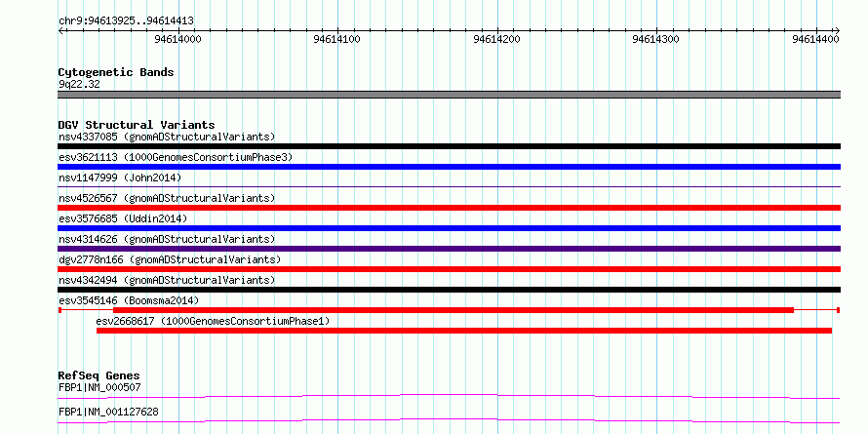Click the DGV Structural Variants track title

137,125
